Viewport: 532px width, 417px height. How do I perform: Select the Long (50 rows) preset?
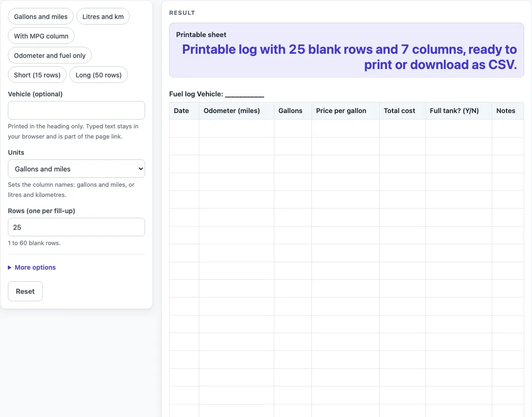(x=98, y=75)
